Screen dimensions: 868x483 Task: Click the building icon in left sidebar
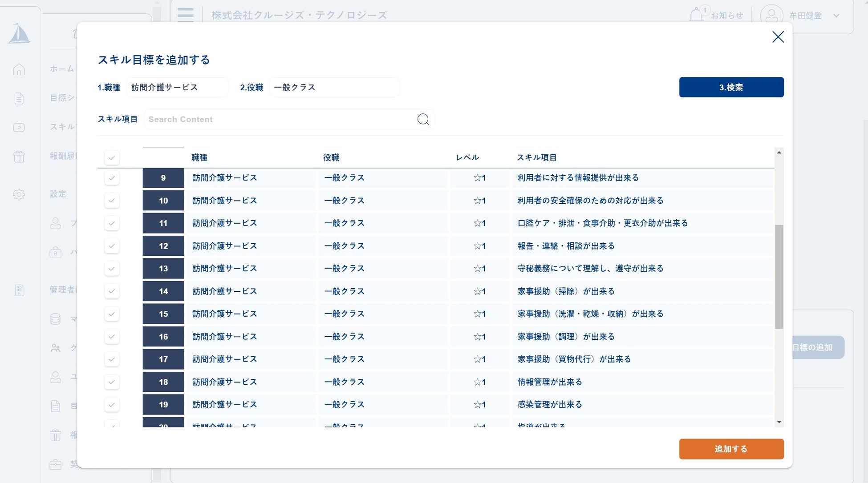click(19, 290)
